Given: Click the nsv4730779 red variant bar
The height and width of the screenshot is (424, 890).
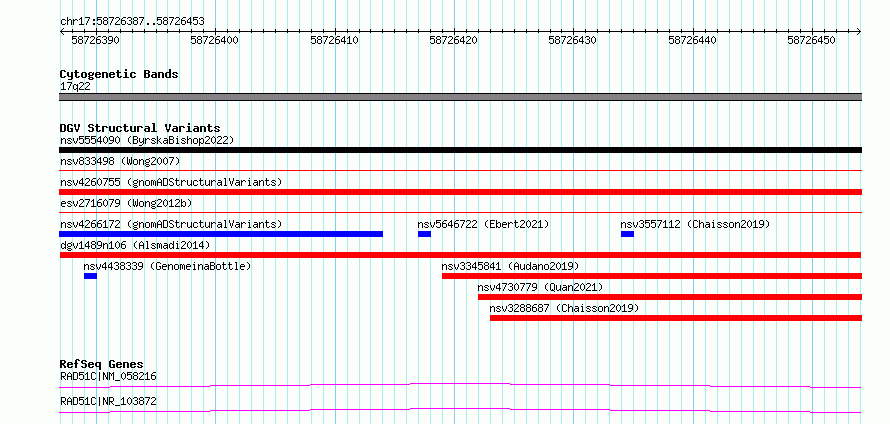Looking at the screenshot, I should tap(670, 297).
